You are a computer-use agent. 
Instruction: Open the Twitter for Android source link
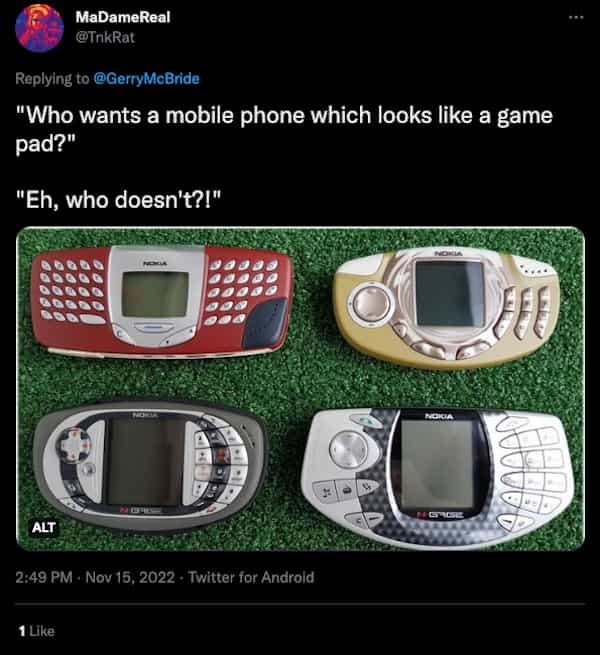pos(251,577)
